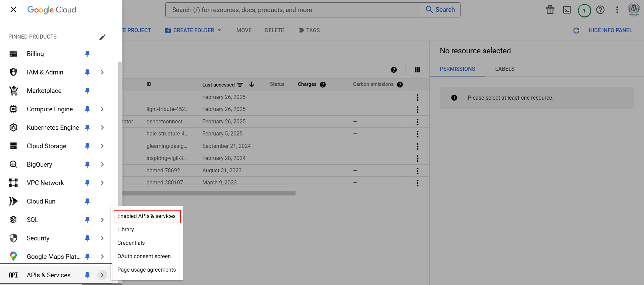Click the Google Maps Platform pin icon
Viewport: 644px width, 285px height.
(x=13, y=256)
